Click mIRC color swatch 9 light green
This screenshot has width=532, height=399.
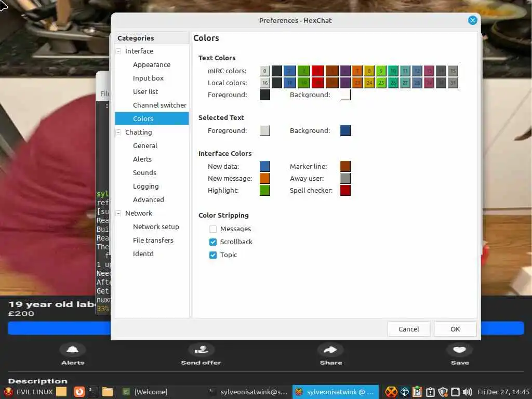coord(381,71)
